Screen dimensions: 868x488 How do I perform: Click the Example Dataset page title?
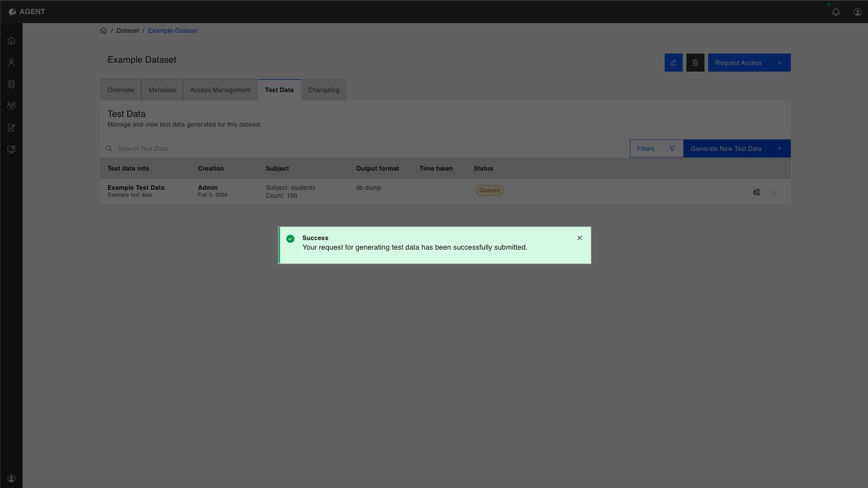click(x=142, y=60)
